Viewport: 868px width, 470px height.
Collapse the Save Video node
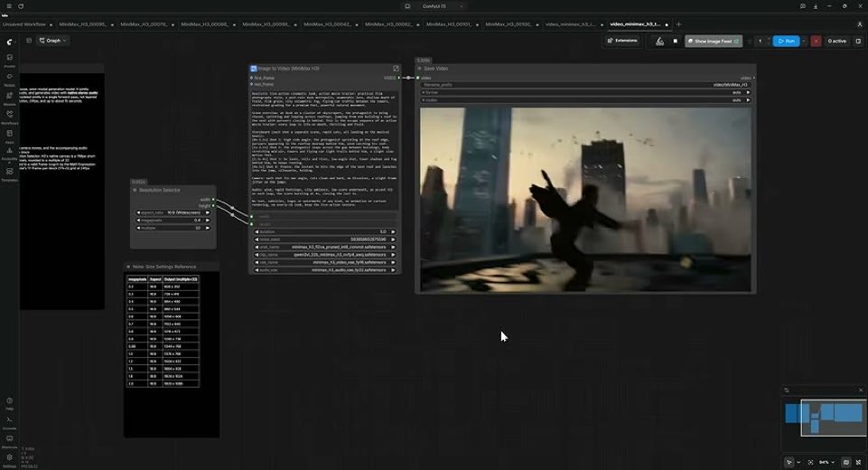point(420,68)
